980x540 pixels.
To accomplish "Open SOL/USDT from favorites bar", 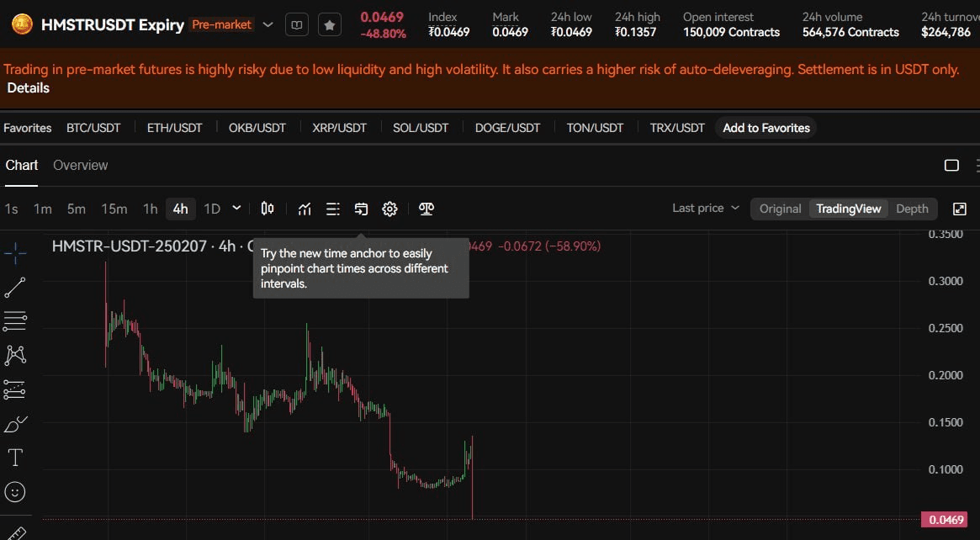I will coord(421,128).
